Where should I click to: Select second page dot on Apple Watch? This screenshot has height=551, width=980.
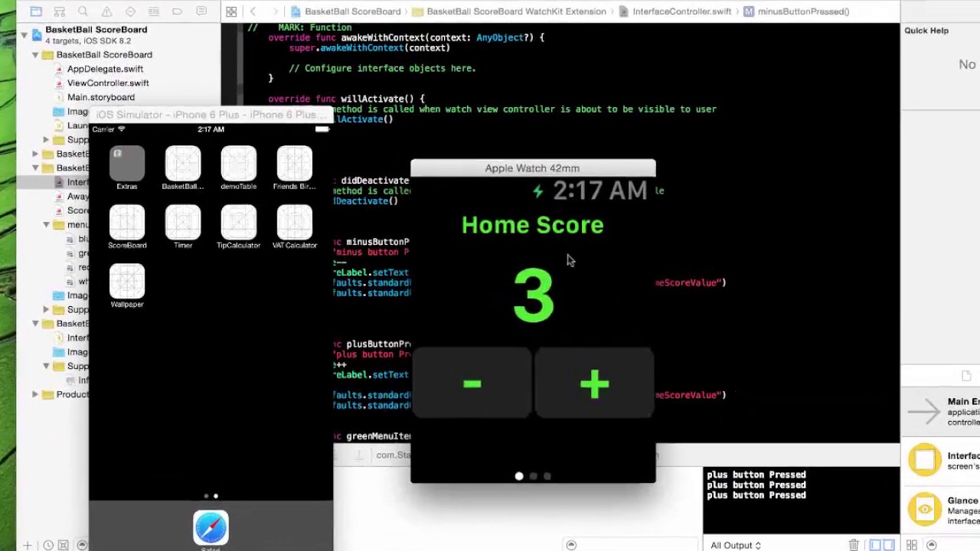pos(534,476)
